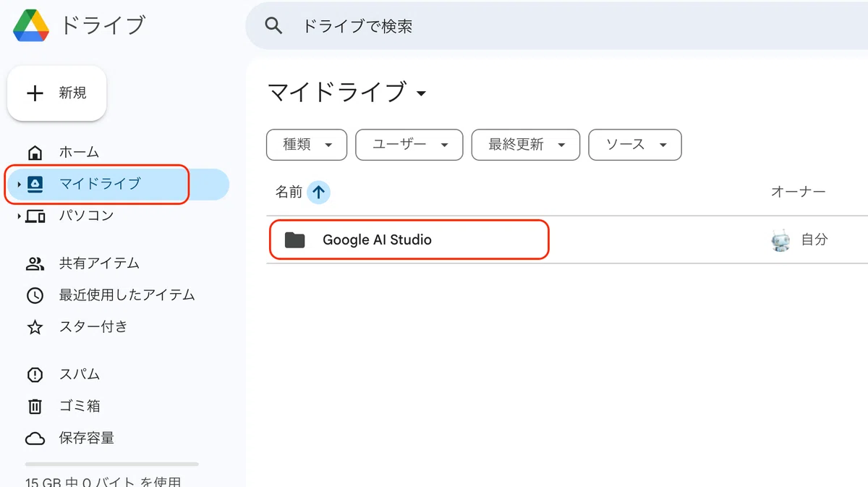868x487 pixels.
Task: Focus the ドライブで検索 search field
Action: (557, 26)
